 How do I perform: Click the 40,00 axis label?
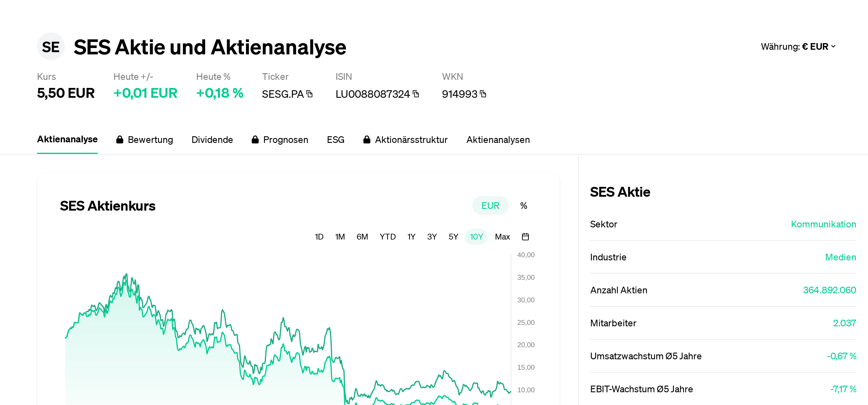(526, 255)
